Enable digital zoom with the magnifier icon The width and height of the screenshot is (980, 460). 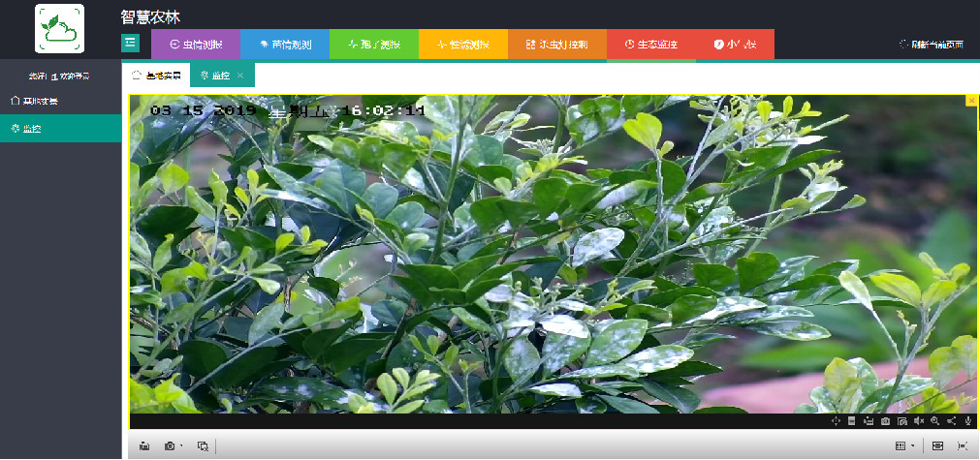(x=935, y=421)
